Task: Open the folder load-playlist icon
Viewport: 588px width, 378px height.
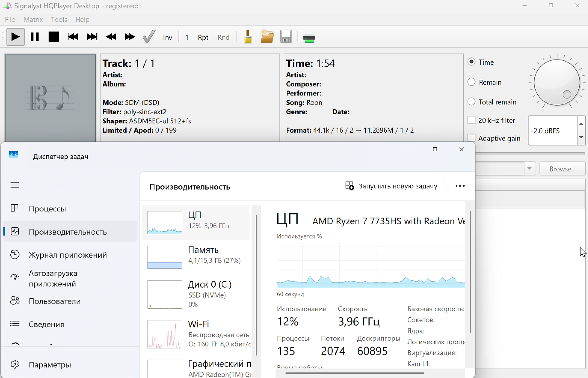Action: pos(267,37)
